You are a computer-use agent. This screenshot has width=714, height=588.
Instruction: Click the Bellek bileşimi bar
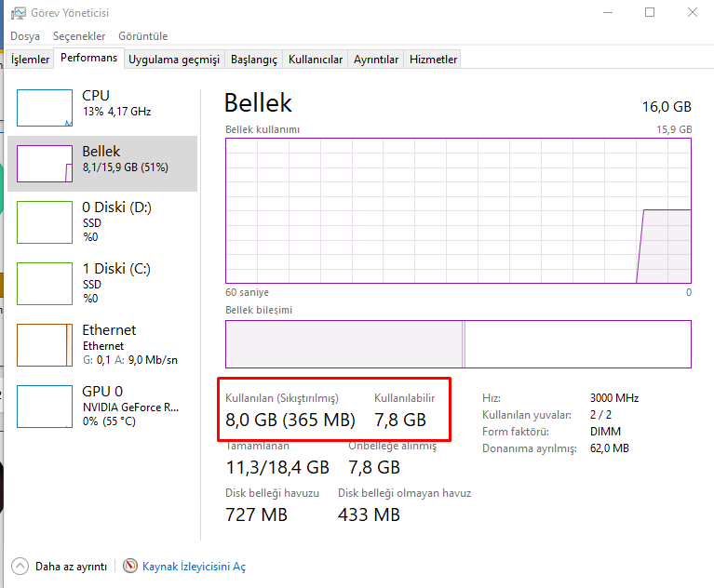458,344
